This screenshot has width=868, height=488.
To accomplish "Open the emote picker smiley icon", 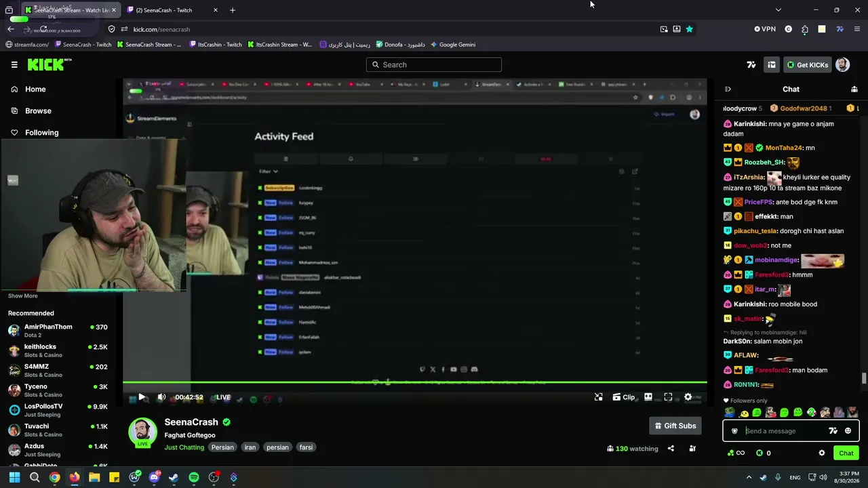I will (x=848, y=431).
